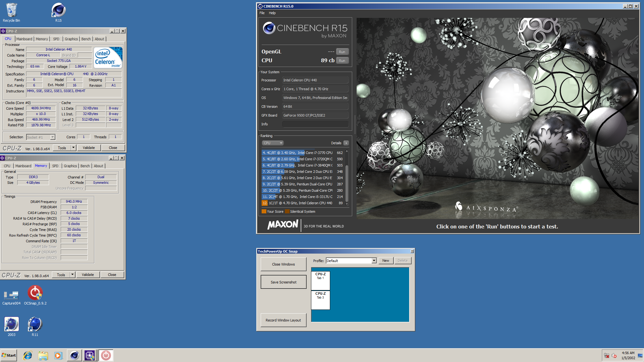Image resolution: width=644 pixels, height=362 pixels.
Task: Select ranking row 12 Celeron CPU 440
Action: [x=303, y=203]
